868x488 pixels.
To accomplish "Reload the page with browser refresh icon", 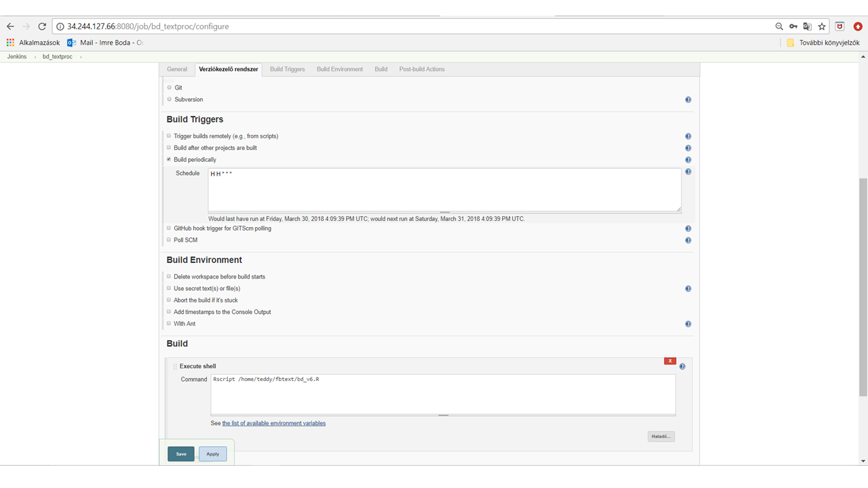I will (42, 26).
